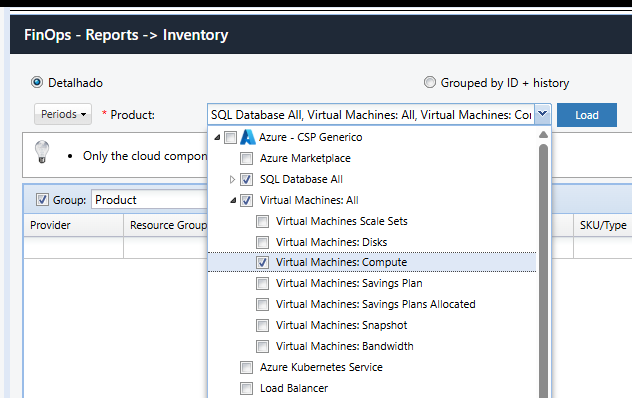Uncheck the Virtual Machines: All checkbox
The image size is (632, 398).
(x=246, y=200)
